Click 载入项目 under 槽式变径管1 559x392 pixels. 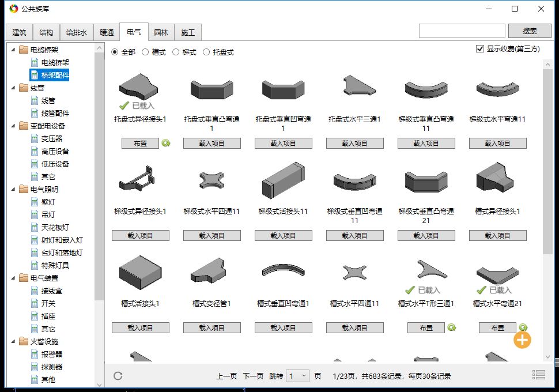pos(211,327)
